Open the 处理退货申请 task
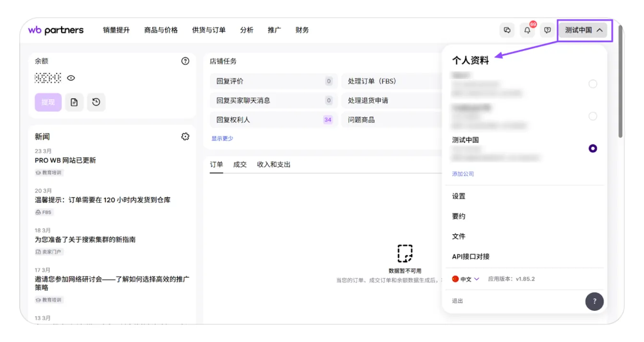644x342 pixels. click(392, 101)
